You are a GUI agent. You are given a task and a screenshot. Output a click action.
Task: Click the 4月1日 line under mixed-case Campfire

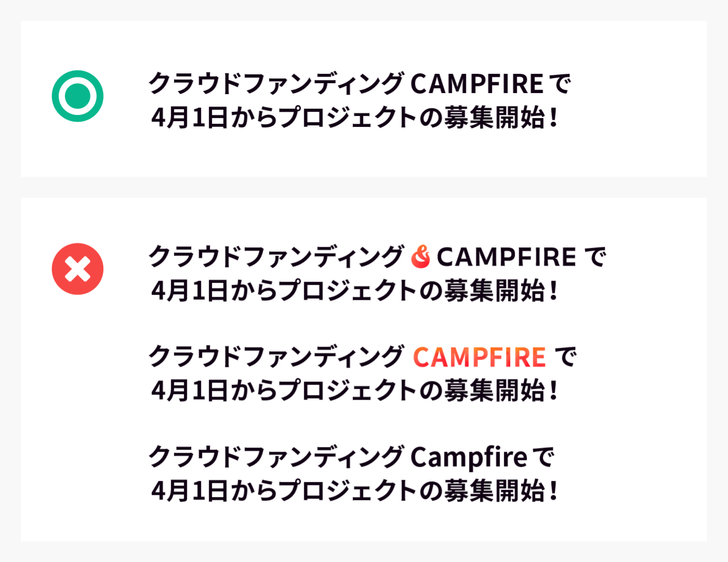pos(354,491)
